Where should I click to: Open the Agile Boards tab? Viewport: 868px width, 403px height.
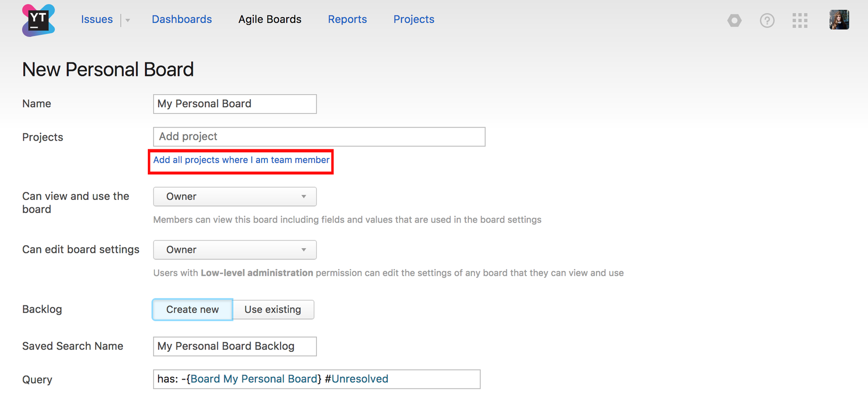270,19
